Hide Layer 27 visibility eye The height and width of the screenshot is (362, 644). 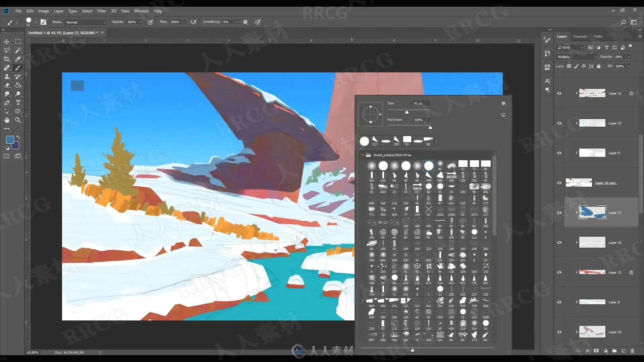559,213
